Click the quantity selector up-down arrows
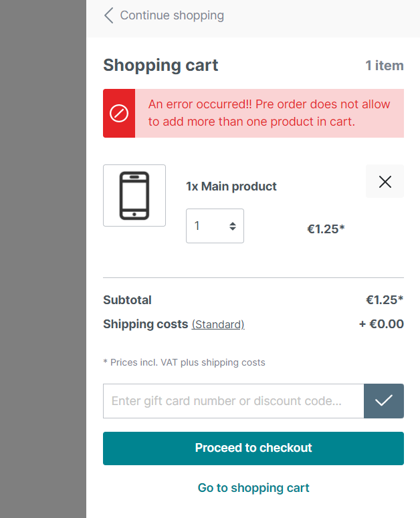This screenshot has width=420, height=518. [x=232, y=226]
